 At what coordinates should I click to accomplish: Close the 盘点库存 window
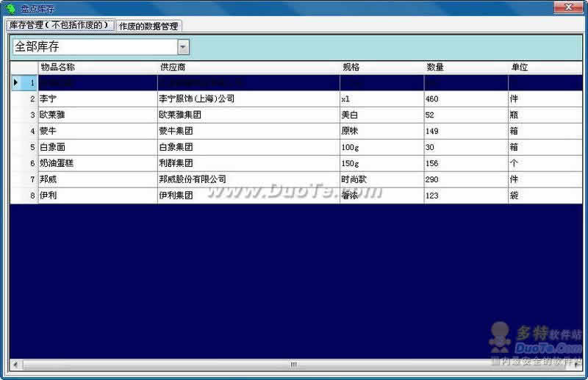click(x=568, y=7)
